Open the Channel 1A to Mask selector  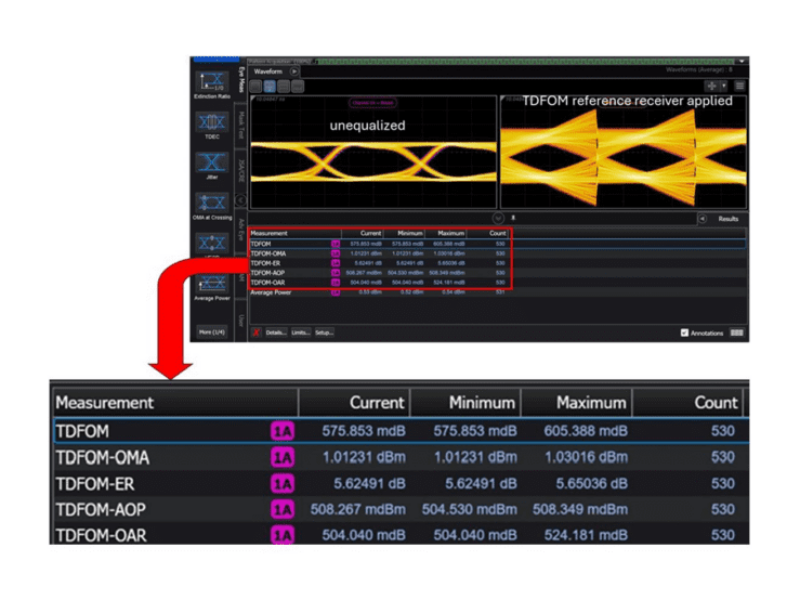(372, 100)
